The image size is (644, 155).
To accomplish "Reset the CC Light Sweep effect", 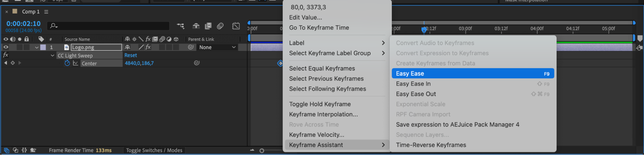I will pos(130,55).
